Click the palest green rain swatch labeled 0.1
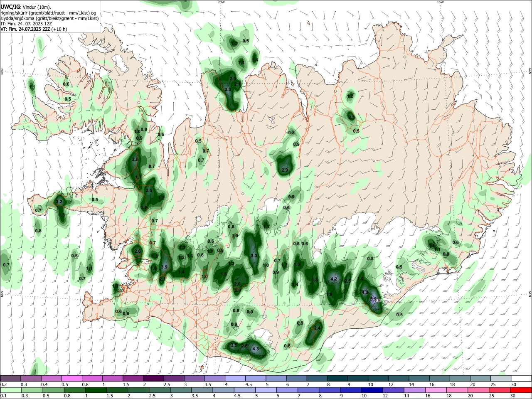 click(x=11, y=390)
